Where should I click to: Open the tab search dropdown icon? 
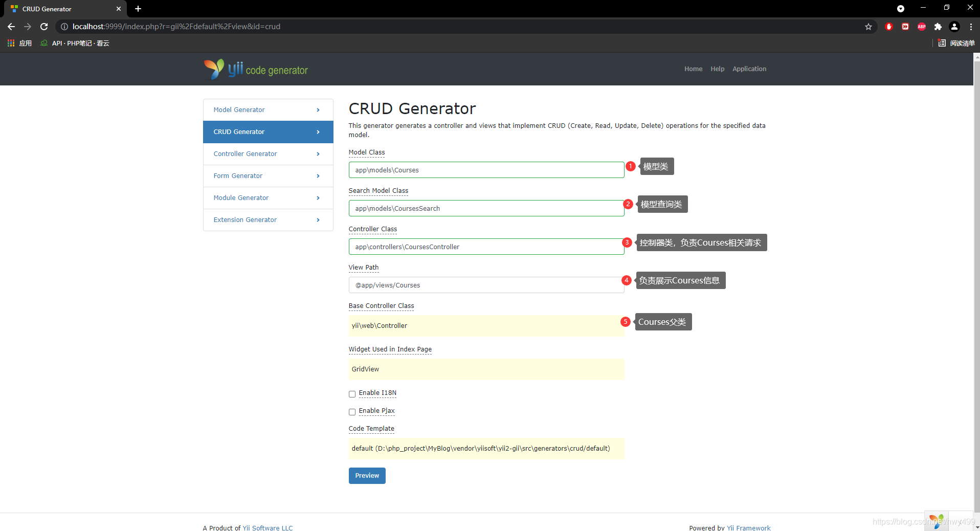901,9
